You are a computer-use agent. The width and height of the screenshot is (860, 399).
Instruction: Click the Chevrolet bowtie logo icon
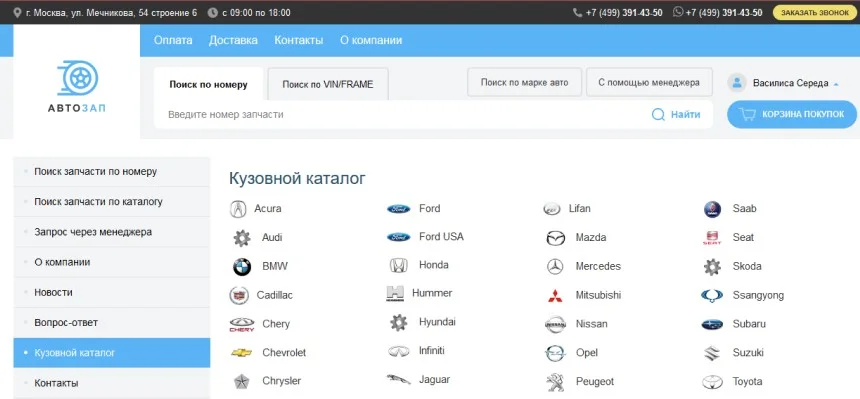coord(242,353)
